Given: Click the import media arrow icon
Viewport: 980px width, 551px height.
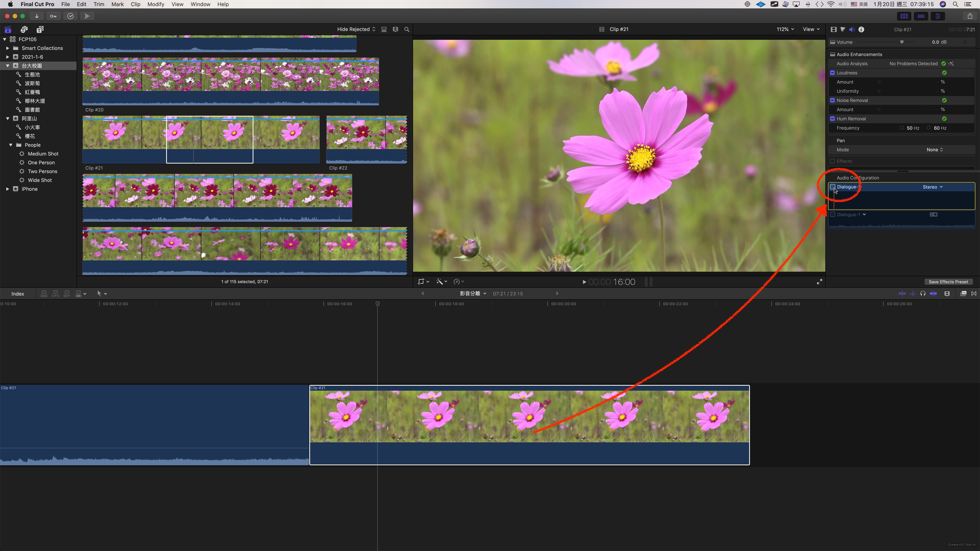Looking at the screenshot, I should tap(37, 16).
